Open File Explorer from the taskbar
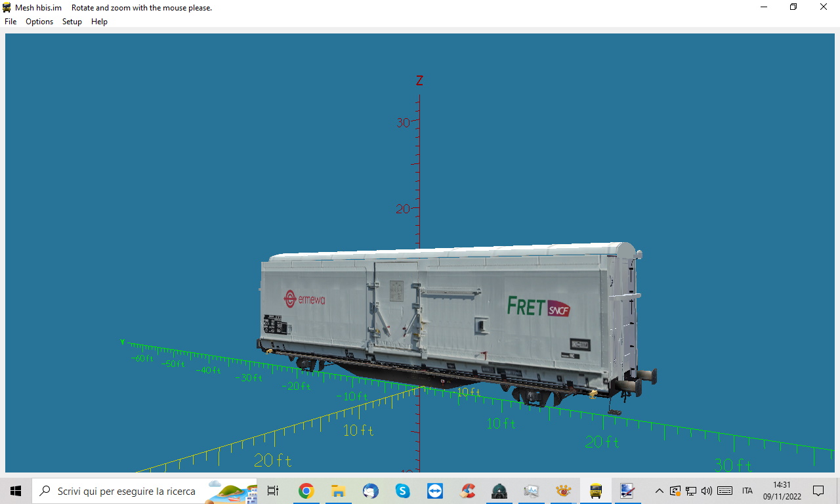Viewport: 840px width, 504px height. (338, 491)
